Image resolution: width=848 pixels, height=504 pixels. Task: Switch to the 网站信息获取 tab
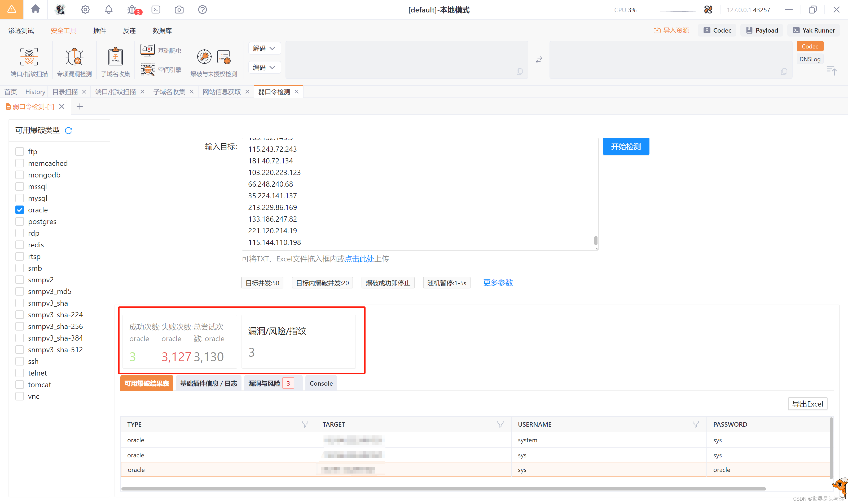[x=221, y=92]
